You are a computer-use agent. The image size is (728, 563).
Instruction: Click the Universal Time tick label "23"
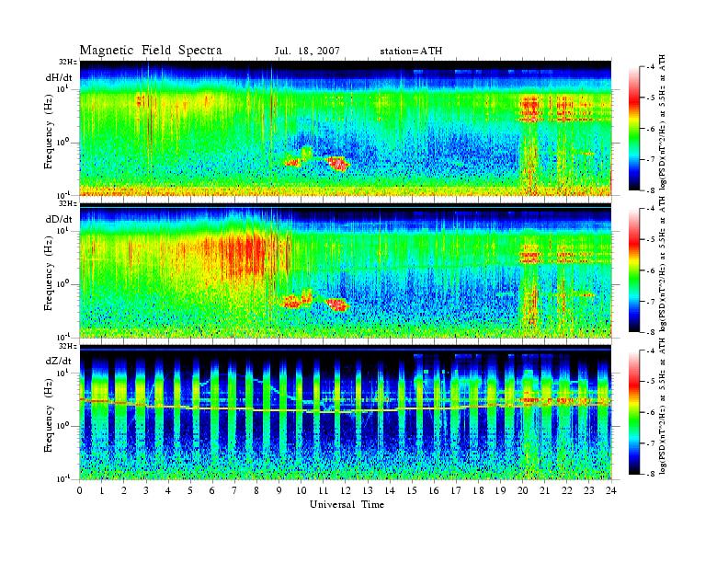[x=589, y=491]
